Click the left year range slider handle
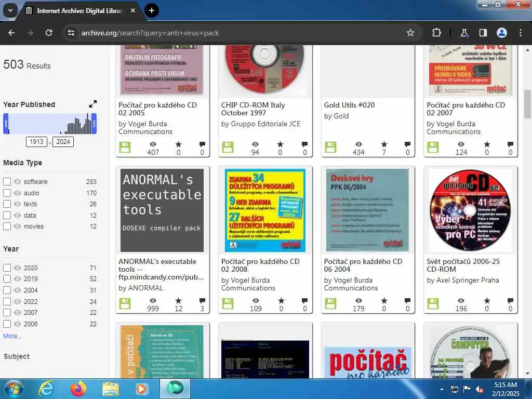This screenshot has height=399, width=532. [x=6, y=124]
